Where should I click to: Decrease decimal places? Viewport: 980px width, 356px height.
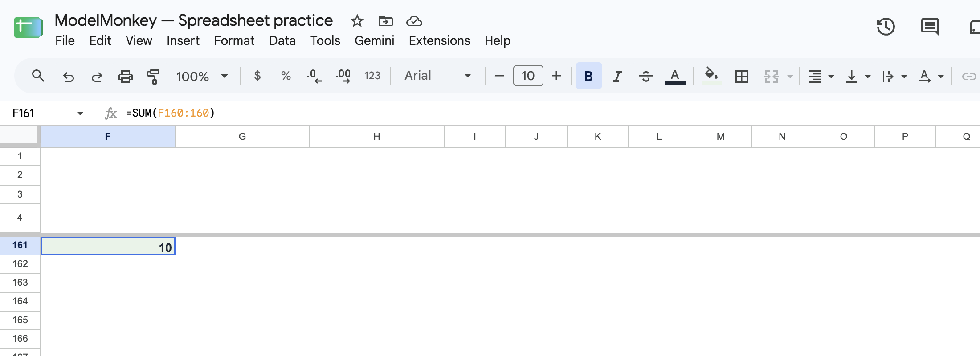pyautogui.click(x=314, y=76)
